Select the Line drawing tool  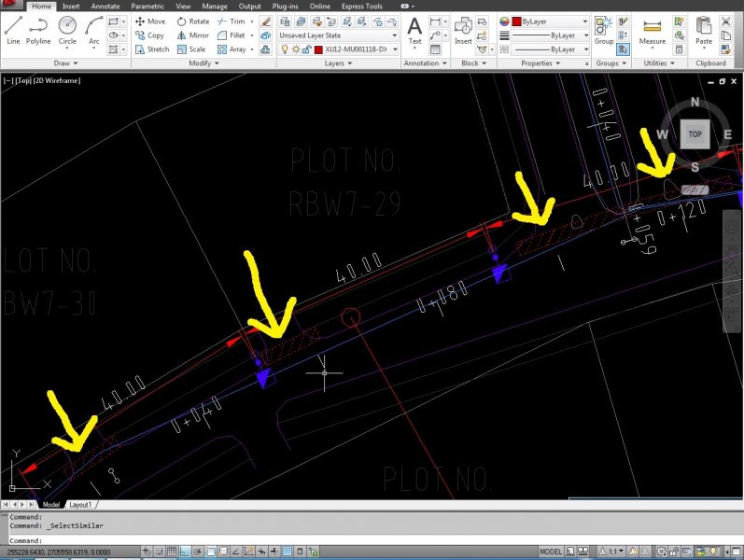tap(13, 31)
